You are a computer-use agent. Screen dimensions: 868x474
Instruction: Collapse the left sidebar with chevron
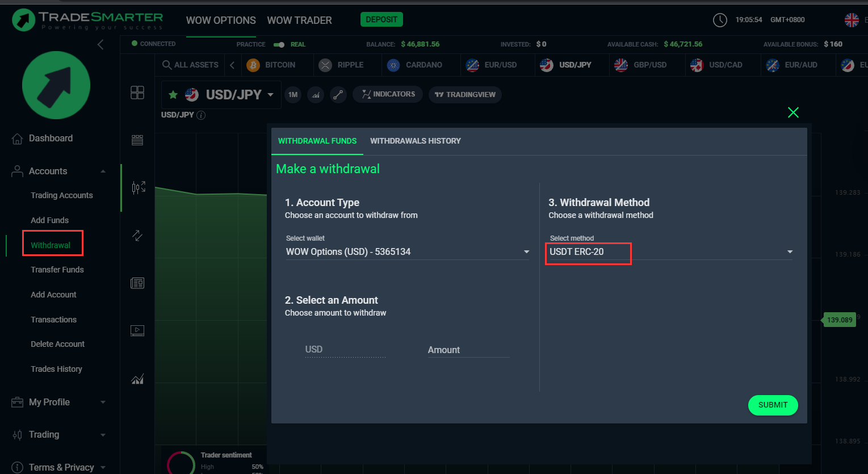(100, 44)
